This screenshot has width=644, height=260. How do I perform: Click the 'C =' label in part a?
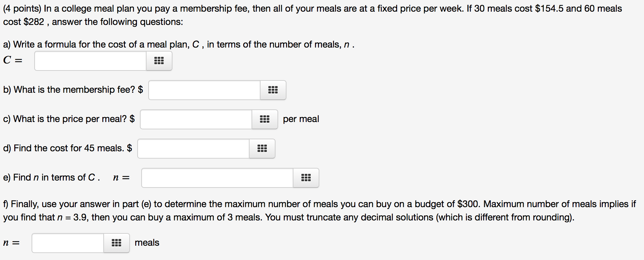pos(13,60)
